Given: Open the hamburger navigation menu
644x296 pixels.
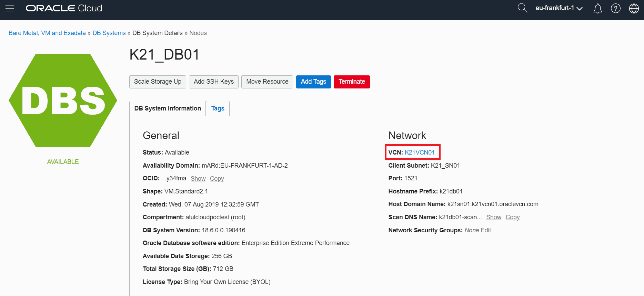Looking at the screenshot, I should (x=10, y=8).
